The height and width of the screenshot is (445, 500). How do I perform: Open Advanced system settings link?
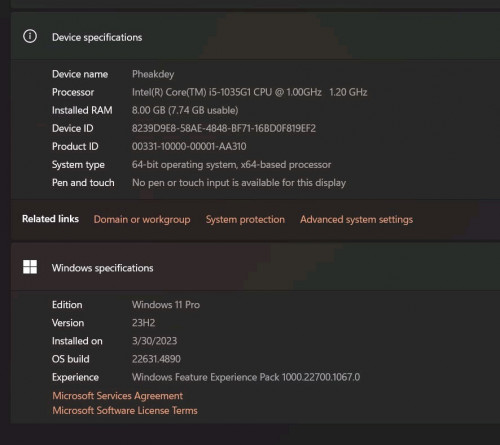356,219
